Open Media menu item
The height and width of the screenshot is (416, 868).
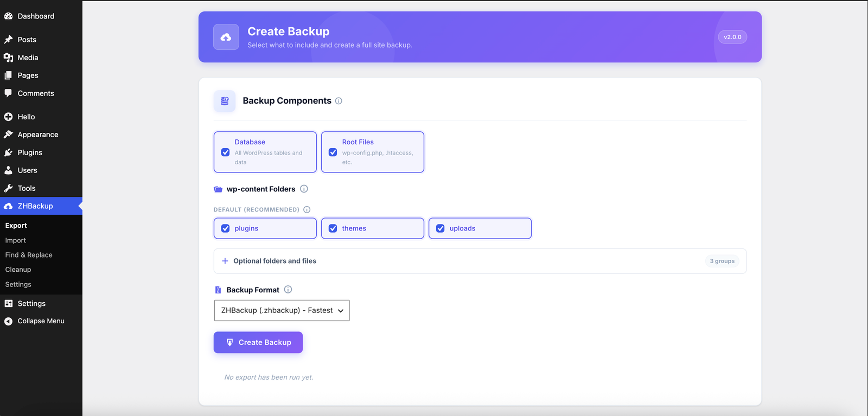pyautogui.click(x=41, y=57)
